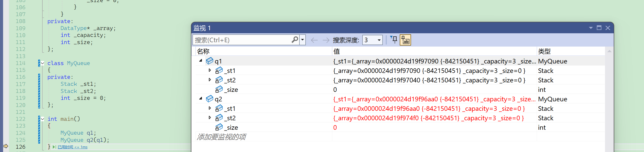Open the search options dropdown arrow

pyautogui.click(x=303, y=40)
